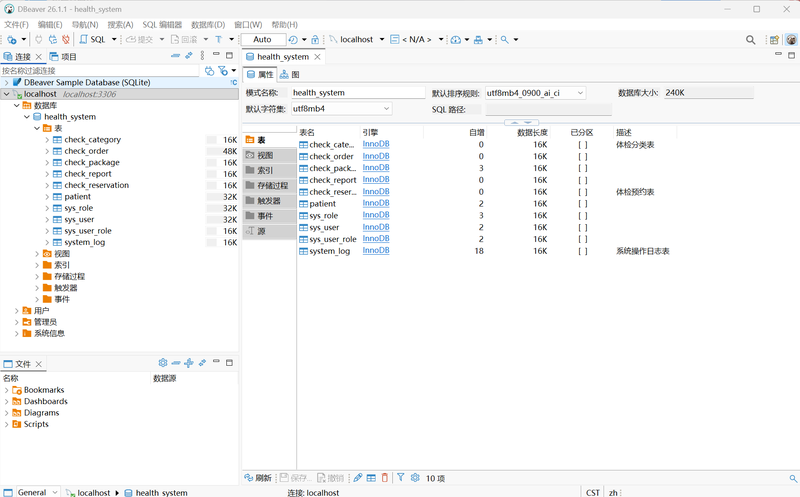Screen dimensions: 800x497
Task: Toggle partitioned checkbox for check_pack... row
Action: coord(583,168)
